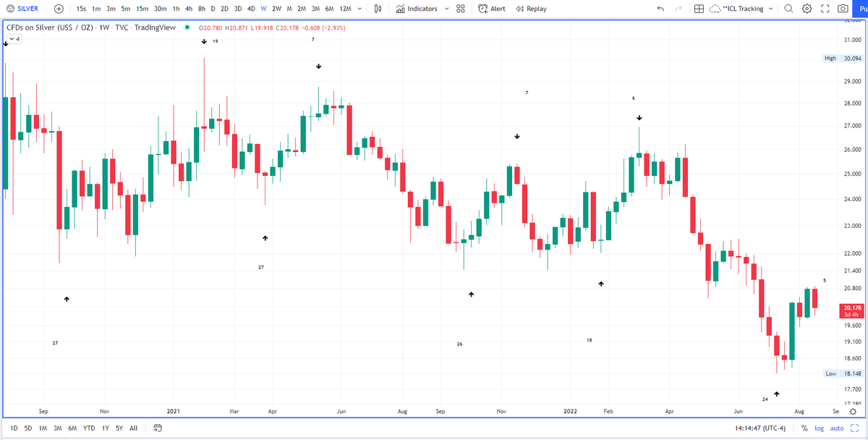
Task: Set the date range to 5D
Action: (27, 428)
